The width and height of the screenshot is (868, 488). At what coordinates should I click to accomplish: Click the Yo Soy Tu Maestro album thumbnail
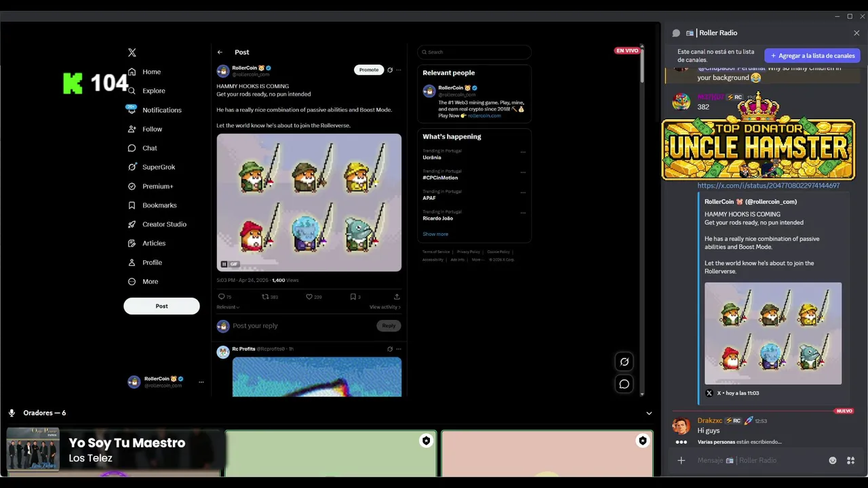33,449
